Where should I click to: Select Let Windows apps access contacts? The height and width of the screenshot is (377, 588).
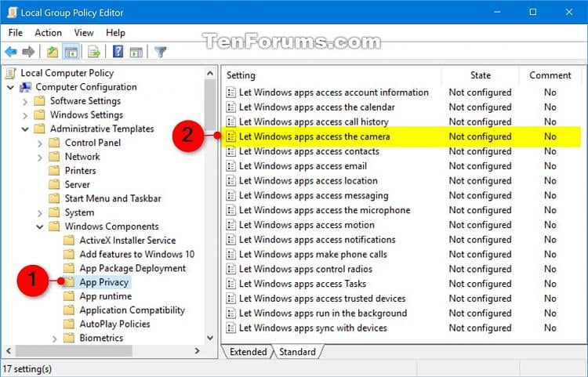coord(309,151)
